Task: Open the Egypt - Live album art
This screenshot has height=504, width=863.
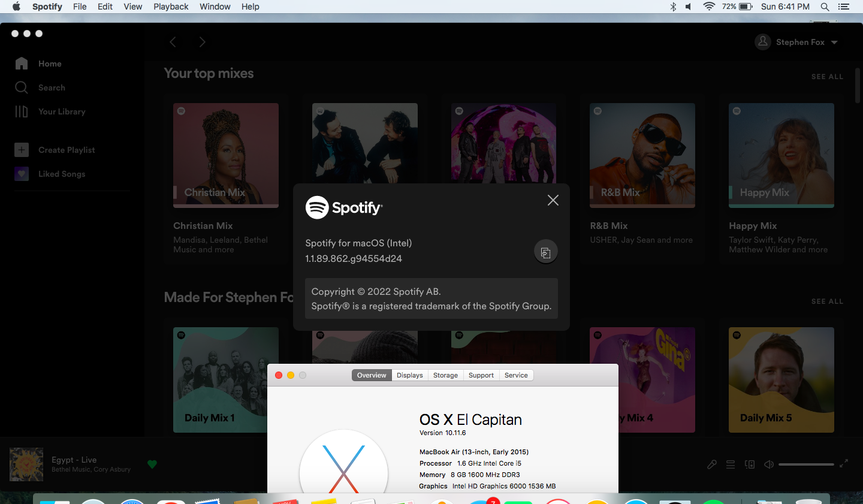Action: [26, 464]
